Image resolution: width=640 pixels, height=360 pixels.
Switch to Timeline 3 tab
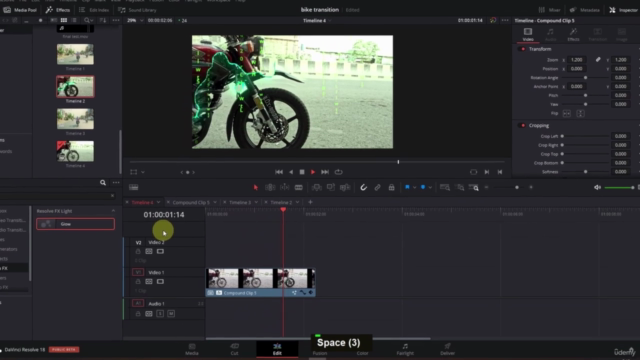pos(240,202)
